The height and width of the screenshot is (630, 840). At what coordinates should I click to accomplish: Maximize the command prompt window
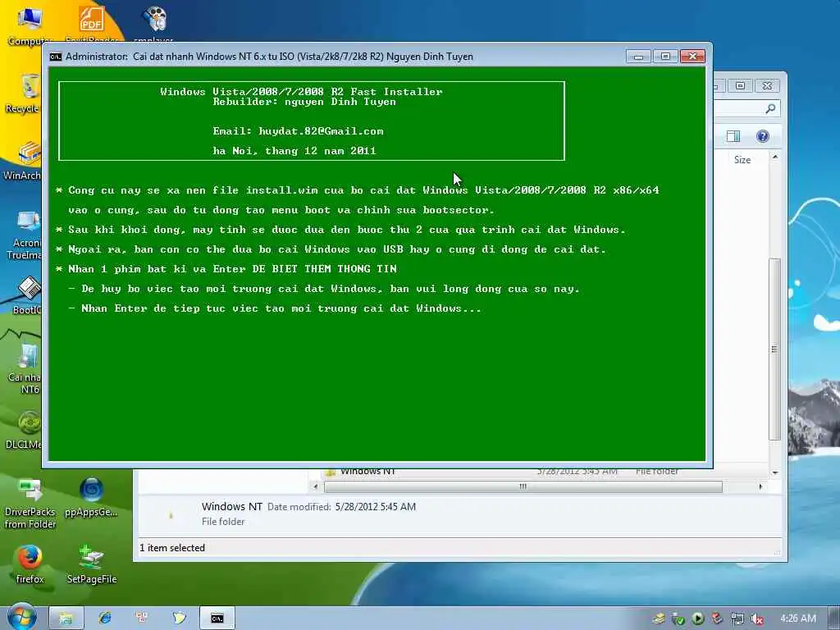[665, 57]
